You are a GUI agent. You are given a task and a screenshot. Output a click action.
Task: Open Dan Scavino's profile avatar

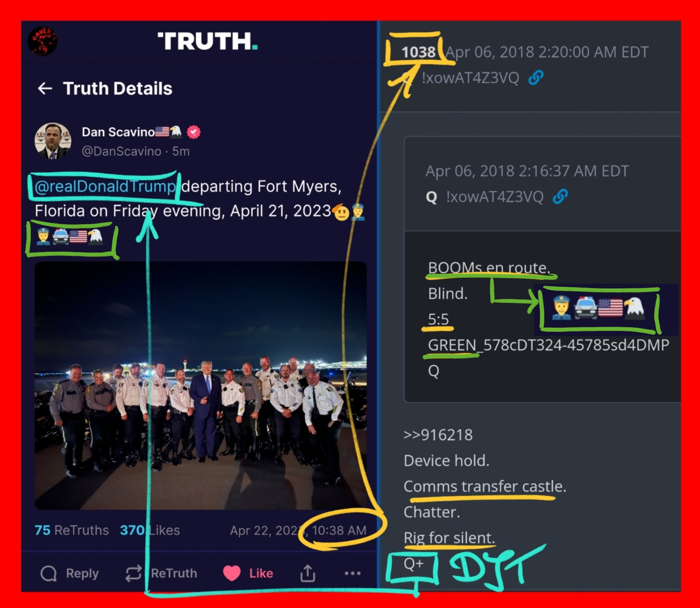(x=53, y=141)
